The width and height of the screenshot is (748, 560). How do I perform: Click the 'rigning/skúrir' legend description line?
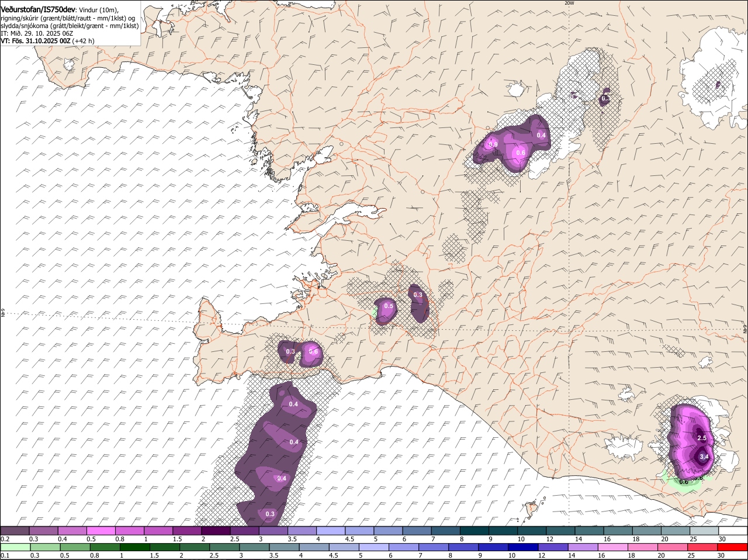68,18
